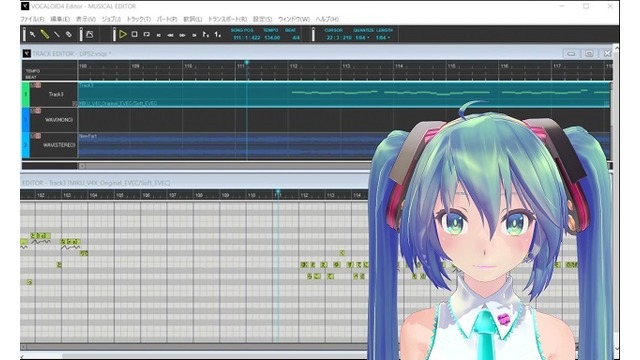Toggle mute/solo buttons on Track3
Image resolution: width=640 pixels, height=360 pixels.
(36, 85)
